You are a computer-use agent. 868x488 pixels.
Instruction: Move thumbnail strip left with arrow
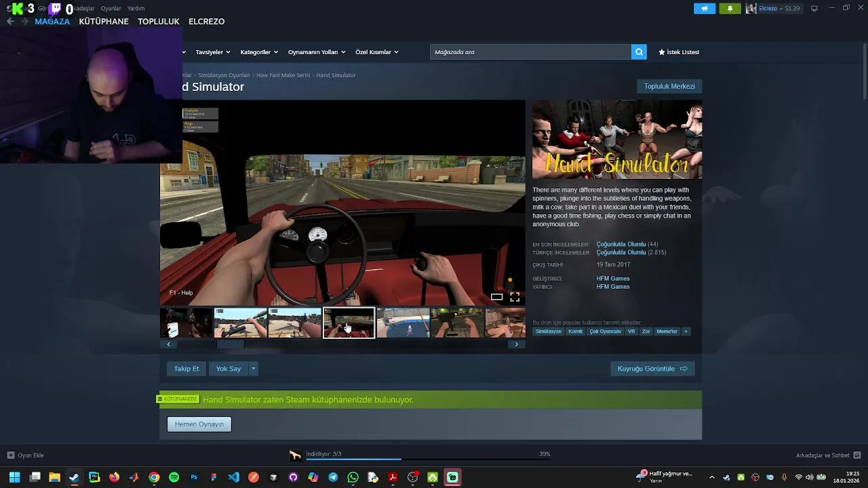(x=169, y=344)
